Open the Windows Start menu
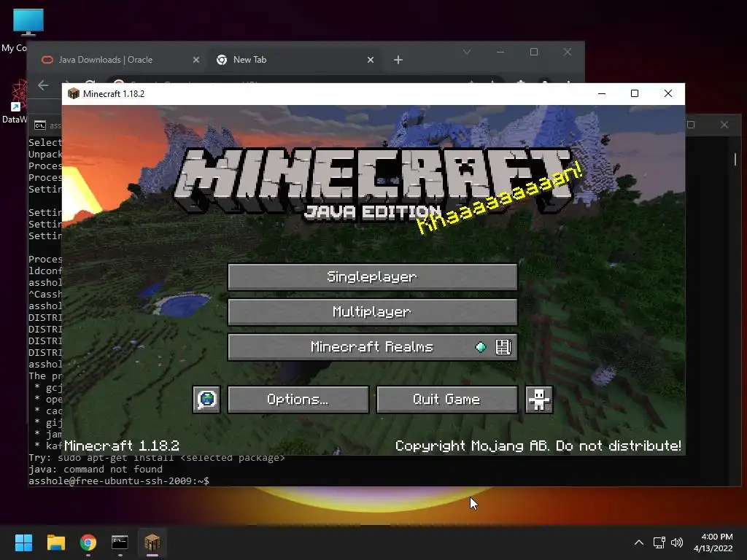Viewport: 747px width, 560px height. 23,542
